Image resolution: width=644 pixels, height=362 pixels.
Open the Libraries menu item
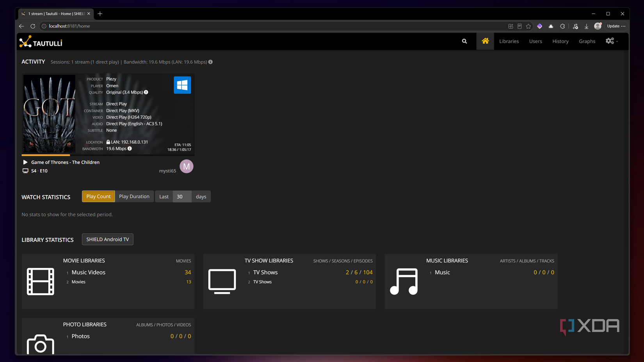click(x=509, y=41)
